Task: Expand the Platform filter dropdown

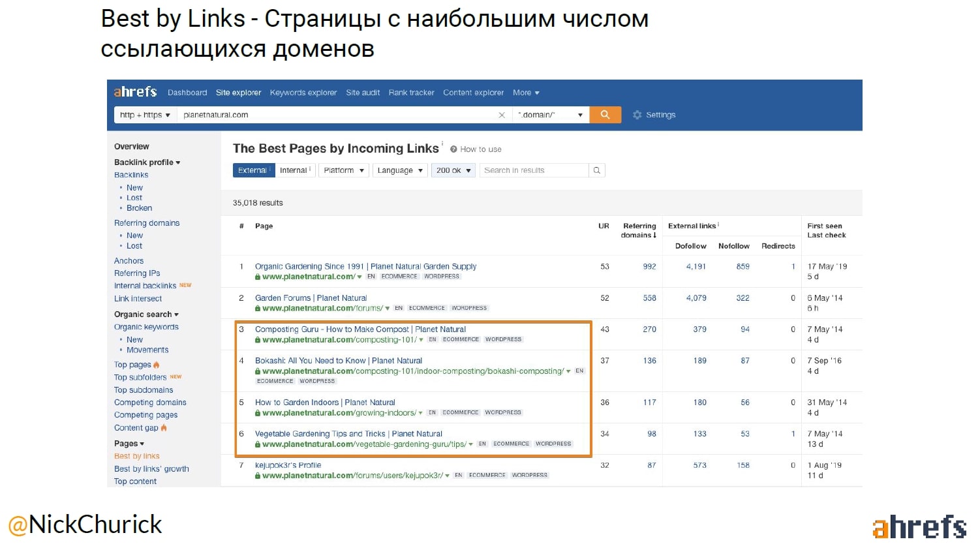Action: pyautogui.click(x=343, y=170)
